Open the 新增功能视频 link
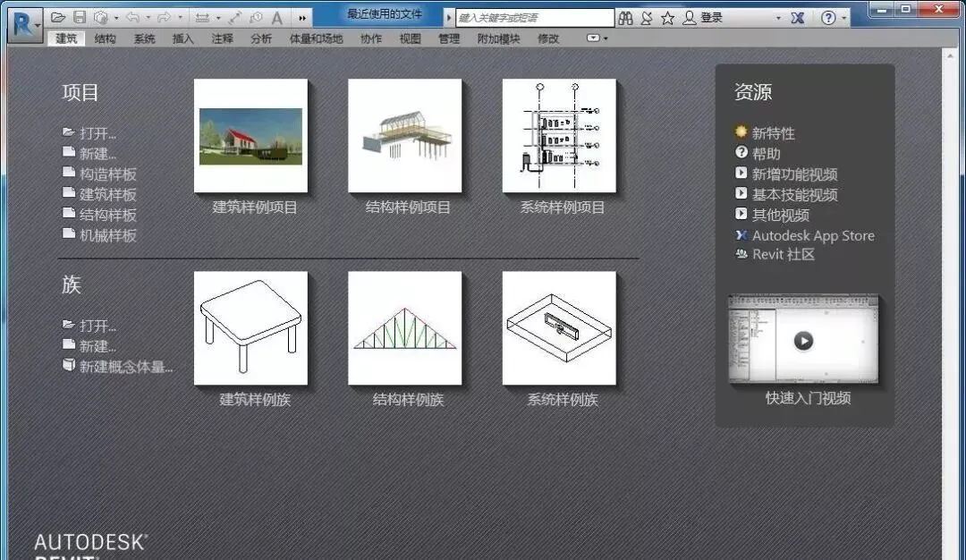 [787, 174]
